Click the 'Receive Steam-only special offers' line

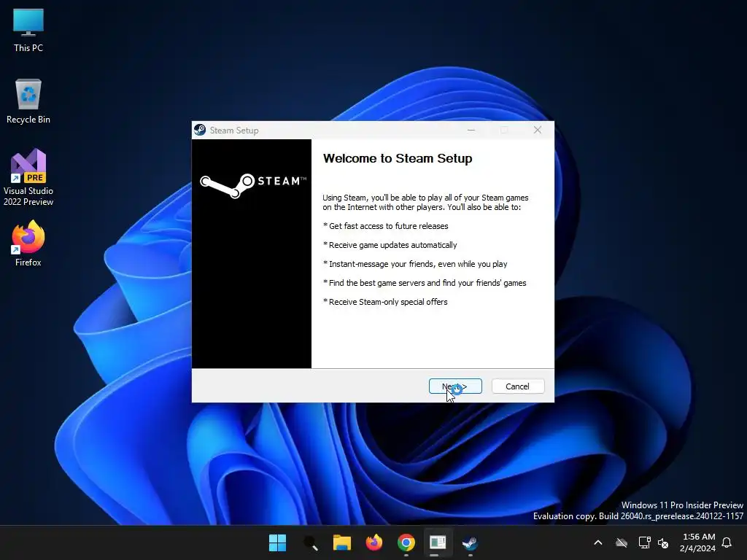385,302
